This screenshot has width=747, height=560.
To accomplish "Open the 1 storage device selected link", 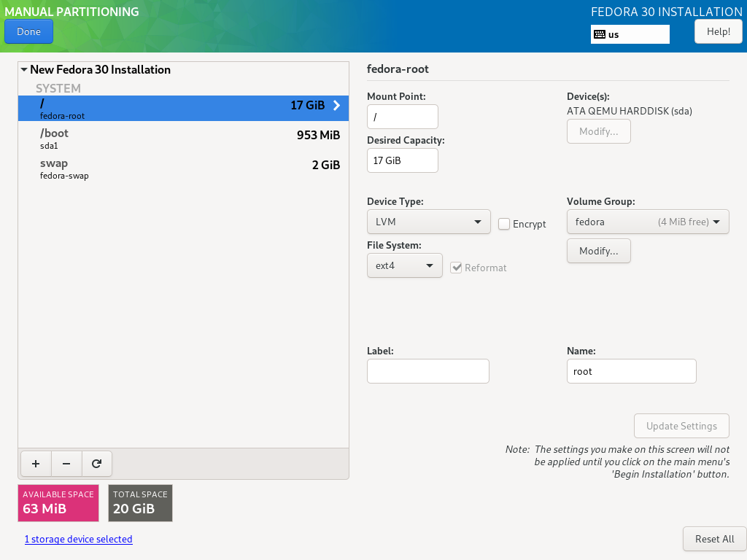I will pos(79,539).
